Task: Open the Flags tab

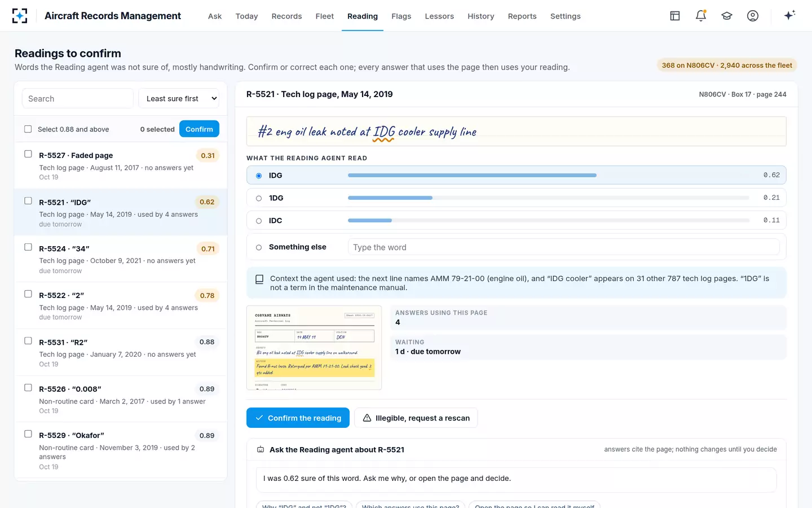Action: point(401,16)
